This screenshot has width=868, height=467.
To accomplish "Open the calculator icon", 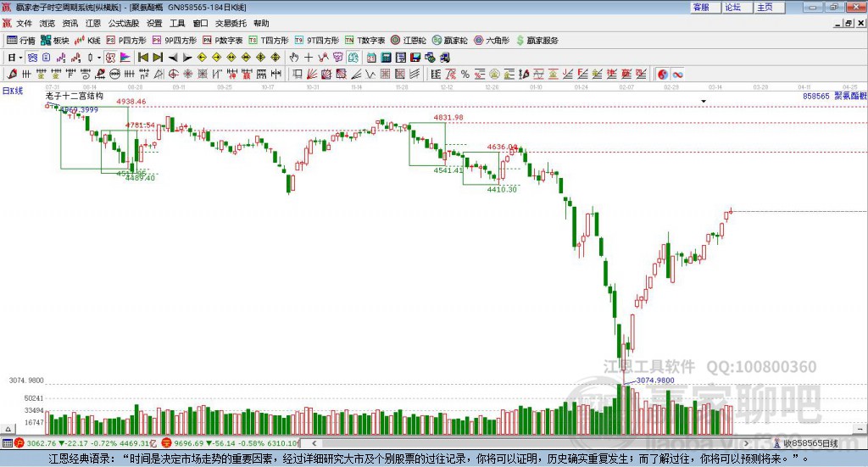I will pos(386,58).
